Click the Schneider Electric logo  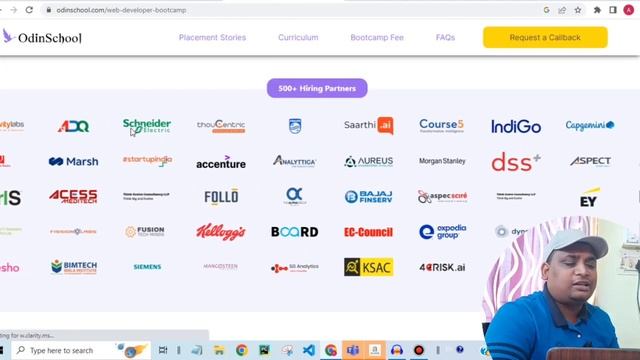coord(147,127)
